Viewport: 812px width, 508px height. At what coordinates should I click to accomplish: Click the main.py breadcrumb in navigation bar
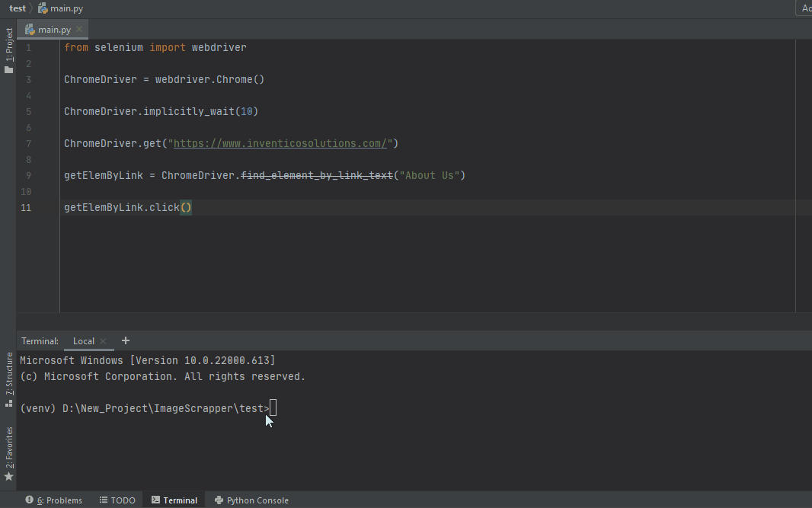(x=66, y=8)
